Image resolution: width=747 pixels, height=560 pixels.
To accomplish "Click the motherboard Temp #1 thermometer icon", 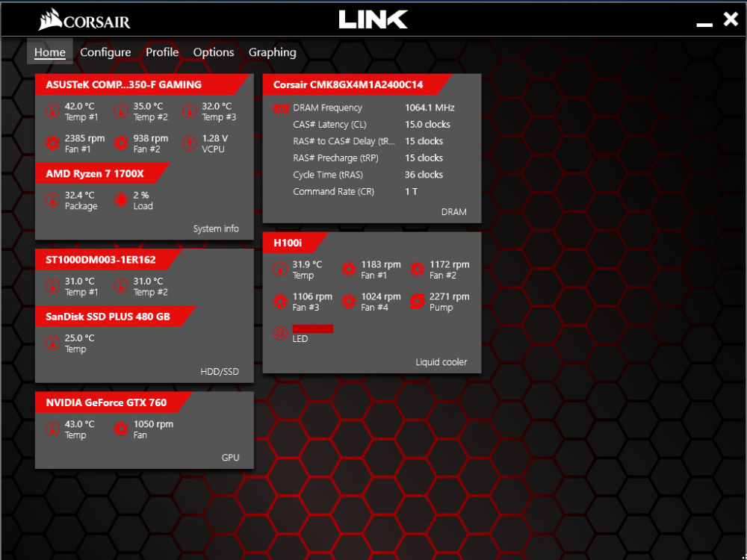I will pos(52,112).
